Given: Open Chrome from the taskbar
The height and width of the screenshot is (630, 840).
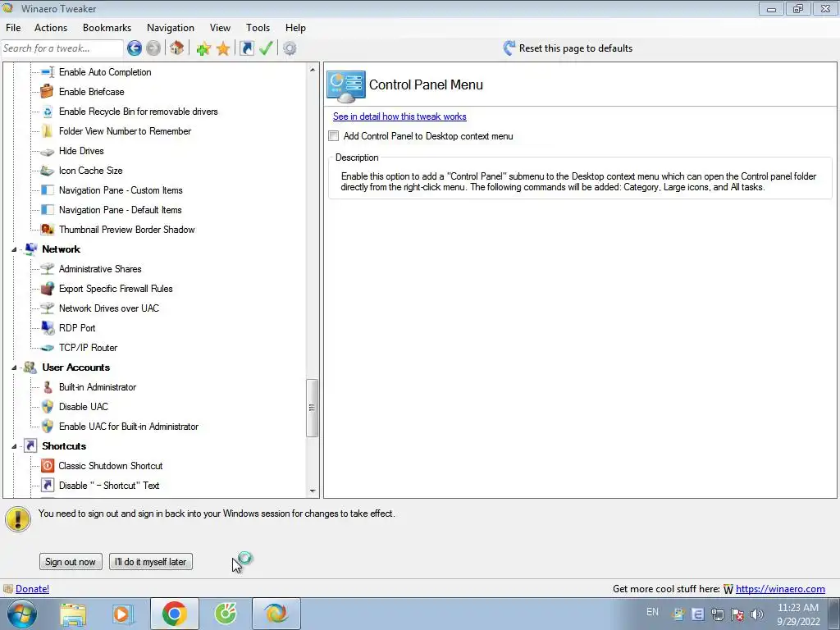Looking at the screenshot, I should 175,614.
